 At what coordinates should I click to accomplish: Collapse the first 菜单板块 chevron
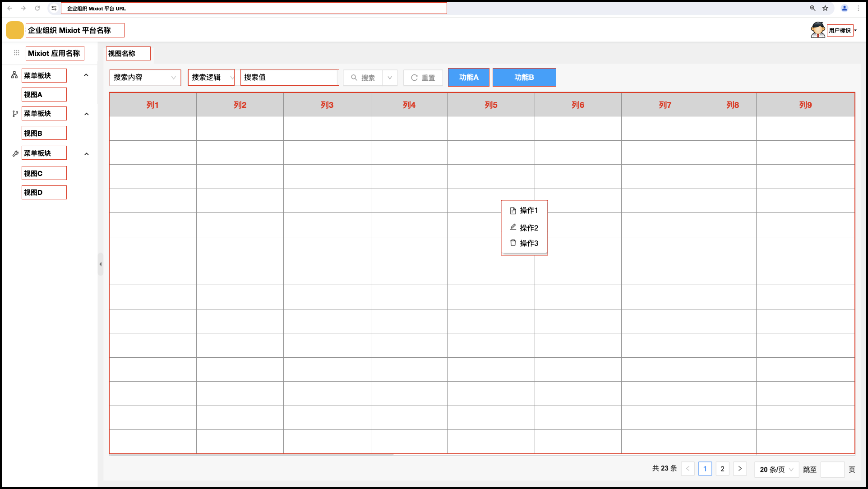86,75
